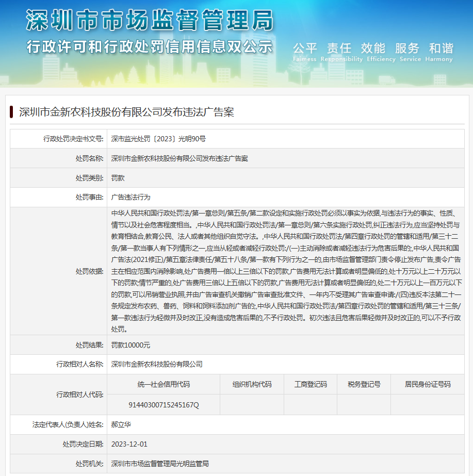This screenshot has height=476, width=473.
Task: Select the document number 深市监光处罚〔2023〕光明90号
Action: pos(158,139)
